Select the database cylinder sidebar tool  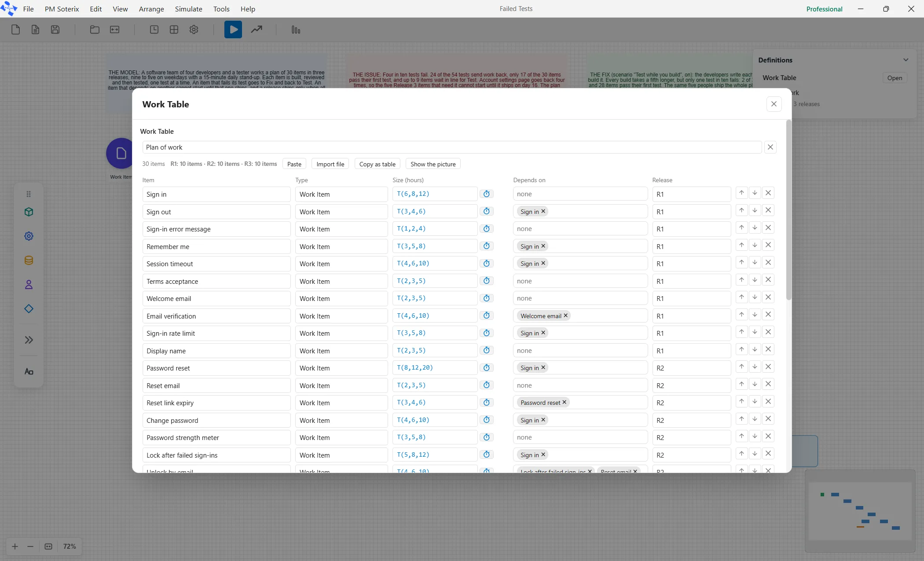click(x=29, y=260)
